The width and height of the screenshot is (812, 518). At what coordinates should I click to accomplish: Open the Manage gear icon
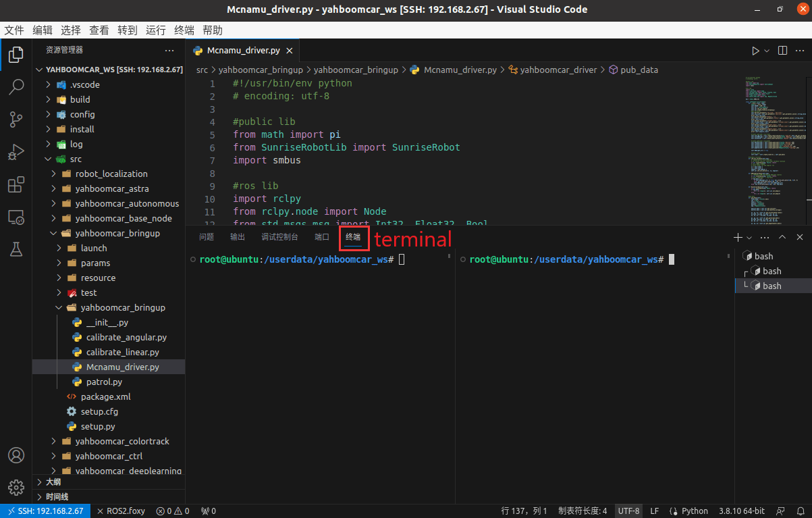pyautogui.click(x=16, y=487)
